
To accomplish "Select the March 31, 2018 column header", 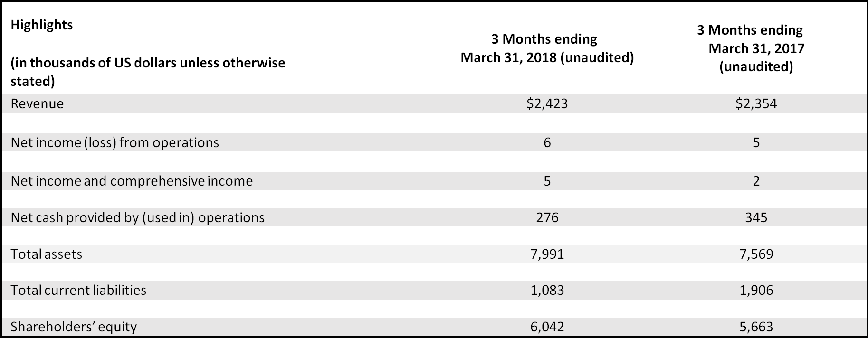I will coord(547,48).
